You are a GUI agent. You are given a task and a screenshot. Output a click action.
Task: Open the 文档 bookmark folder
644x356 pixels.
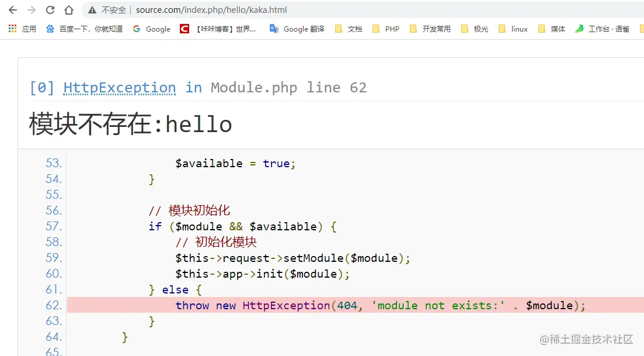[349, 29]
